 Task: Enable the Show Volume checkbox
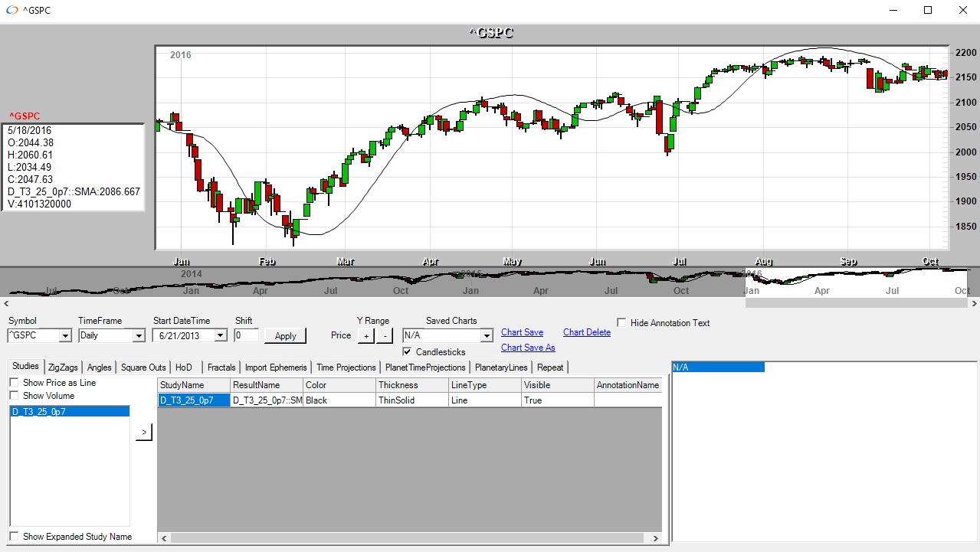coord(14,396)
